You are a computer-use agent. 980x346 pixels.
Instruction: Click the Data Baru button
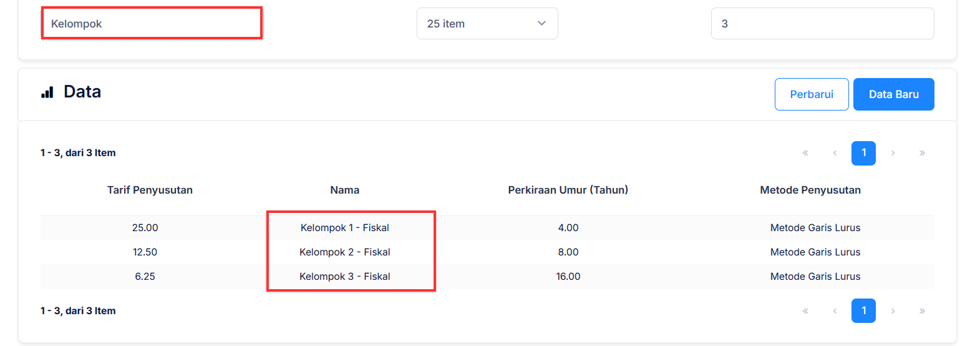pyautogui.click(x=893, y=94)
